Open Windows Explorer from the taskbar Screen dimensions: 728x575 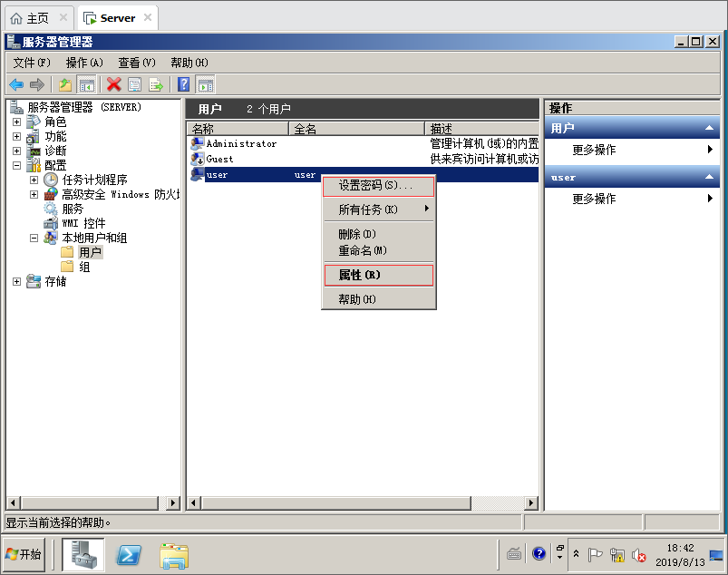tap(173, 554)
